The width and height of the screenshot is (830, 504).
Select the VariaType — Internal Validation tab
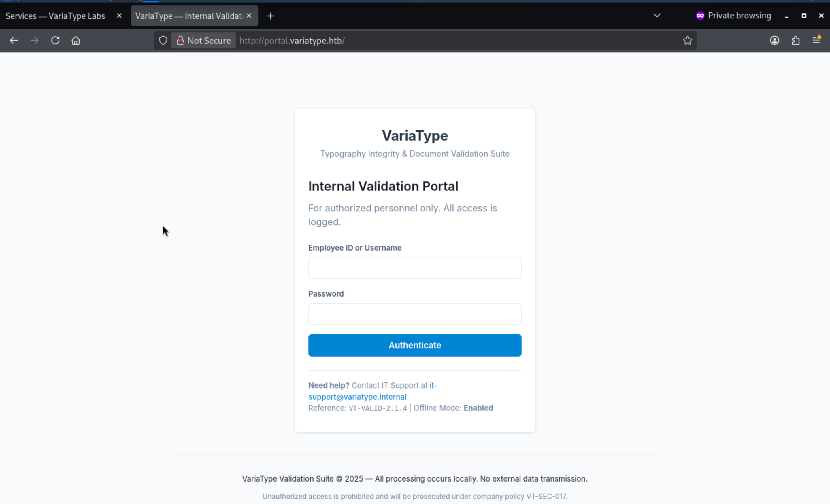[x=189, y=16]
